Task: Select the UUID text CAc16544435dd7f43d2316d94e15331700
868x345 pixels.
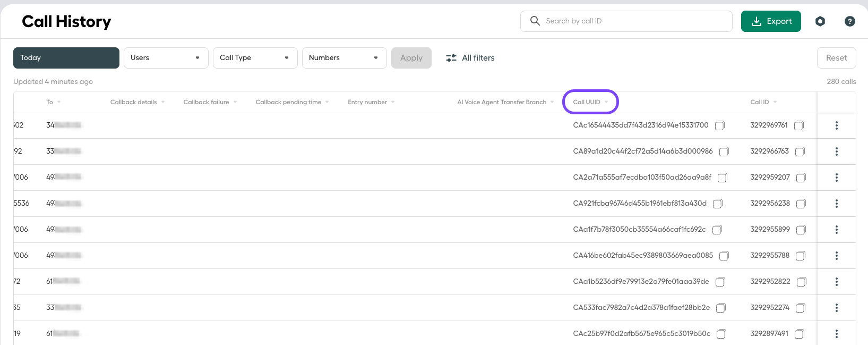Action: pyautogui.click(x=641, y=125)
